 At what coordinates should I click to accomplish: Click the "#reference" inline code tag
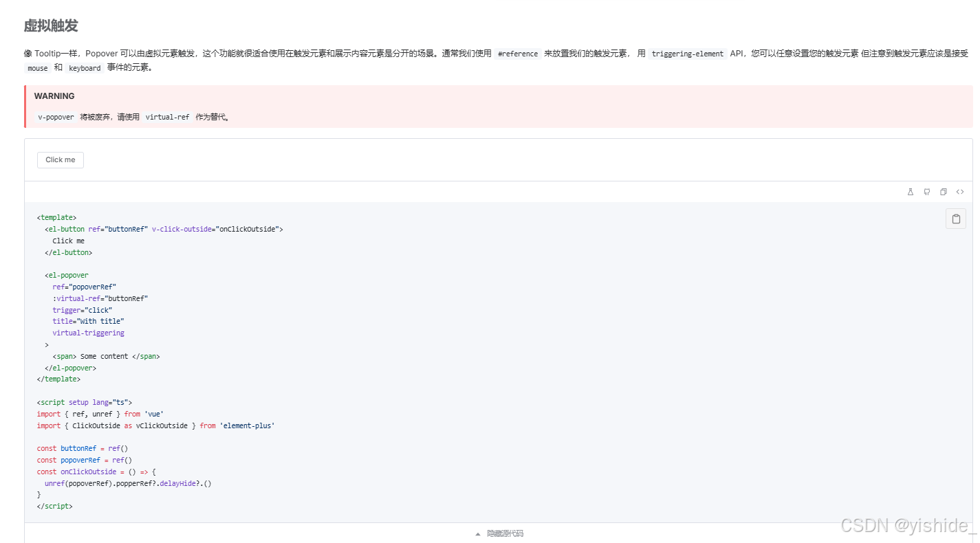pyautogui.click(x=517, y=53)
